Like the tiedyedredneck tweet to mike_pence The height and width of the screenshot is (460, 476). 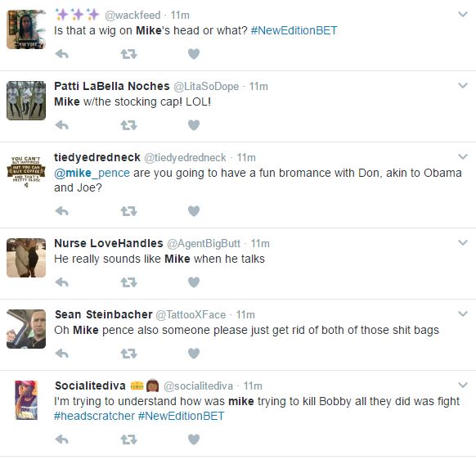[194, 211]
